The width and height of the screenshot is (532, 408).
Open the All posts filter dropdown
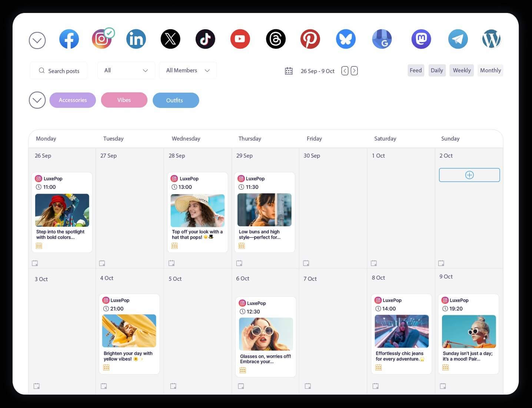[126, 70]
